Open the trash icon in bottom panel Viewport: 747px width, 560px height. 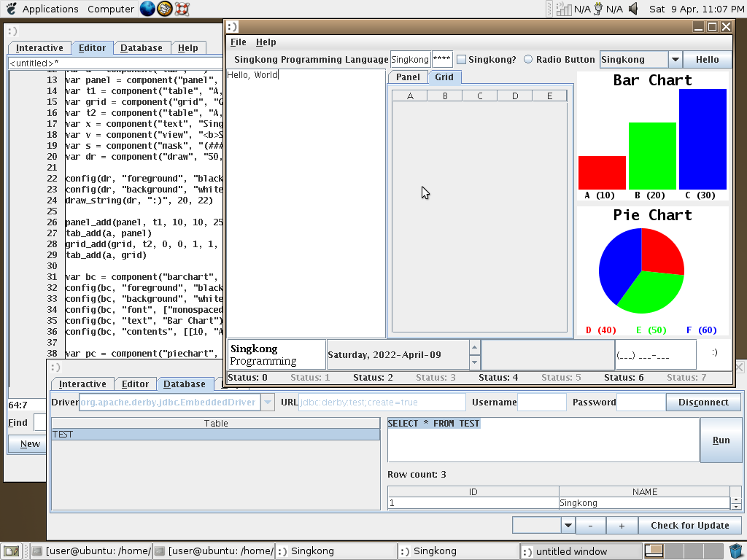[736, 551]
